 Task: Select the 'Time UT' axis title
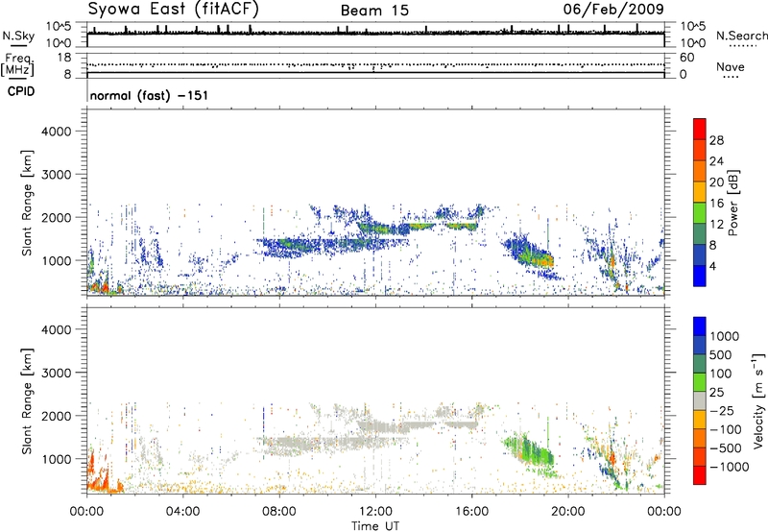click(x=375, y=526)
